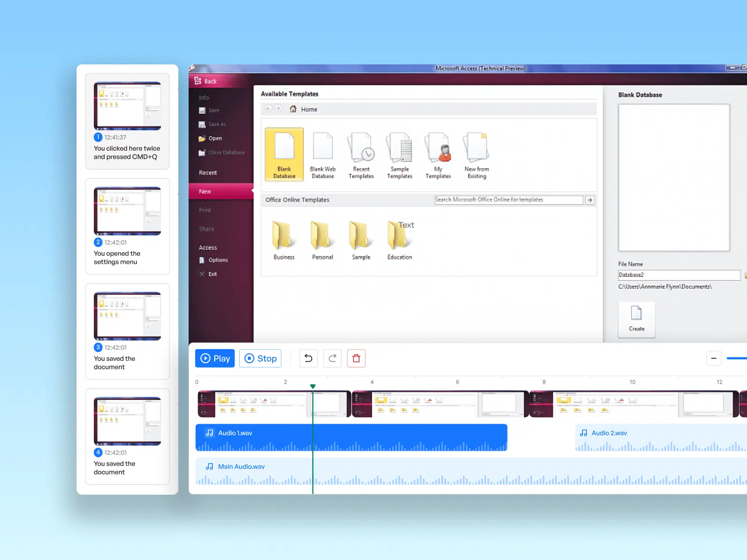747x560 pixels.
Task: Click the redo arrow in toolbar
Action: (x=332, y=358)
